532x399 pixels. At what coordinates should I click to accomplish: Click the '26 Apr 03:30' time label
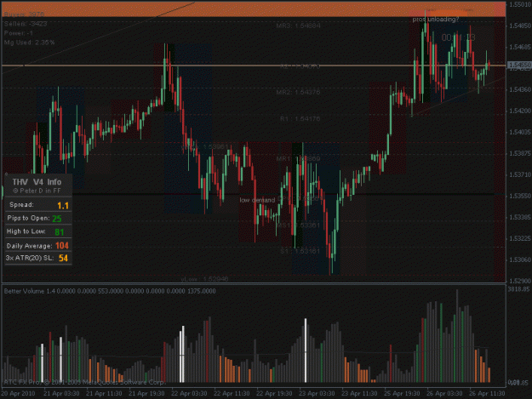[x=444, y=393]
